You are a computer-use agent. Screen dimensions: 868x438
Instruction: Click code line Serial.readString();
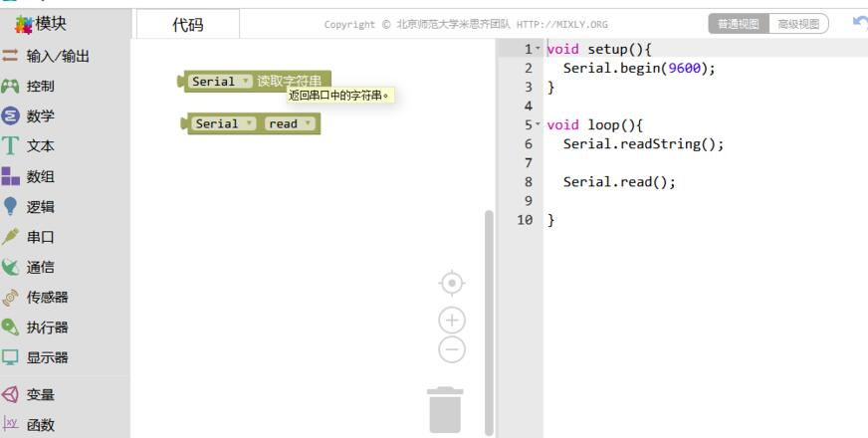tap(643, 144)
